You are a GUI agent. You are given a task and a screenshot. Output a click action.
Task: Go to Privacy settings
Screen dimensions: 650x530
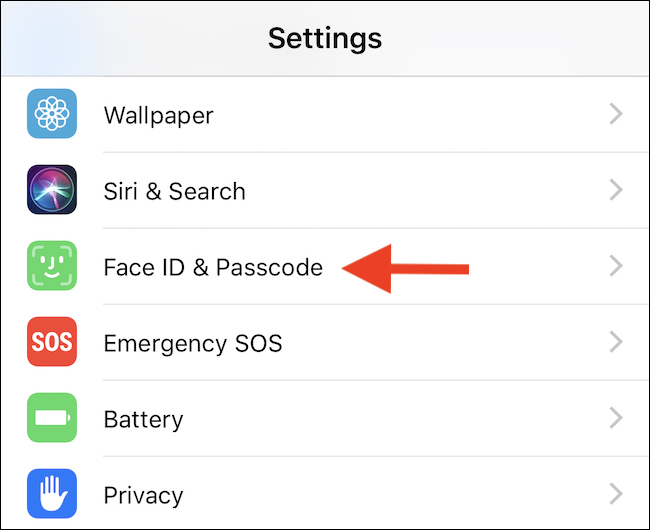pyautogui.click(x=143, y=495)
